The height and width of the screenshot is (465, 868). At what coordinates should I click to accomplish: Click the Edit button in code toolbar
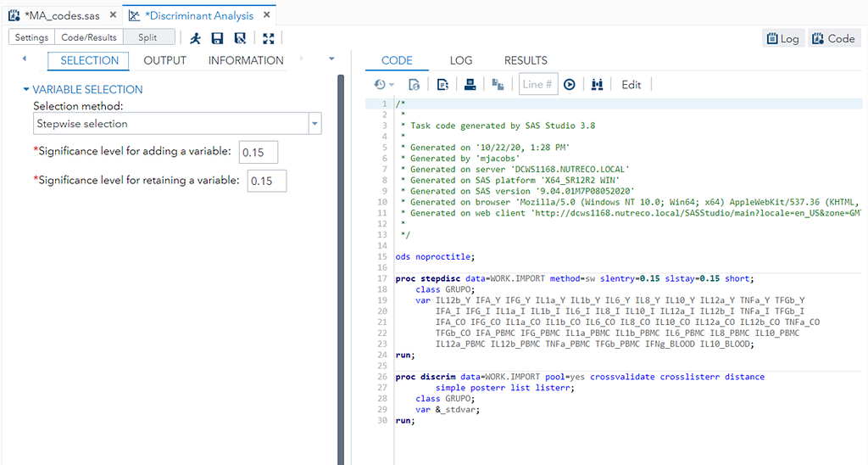click(632, 84)
